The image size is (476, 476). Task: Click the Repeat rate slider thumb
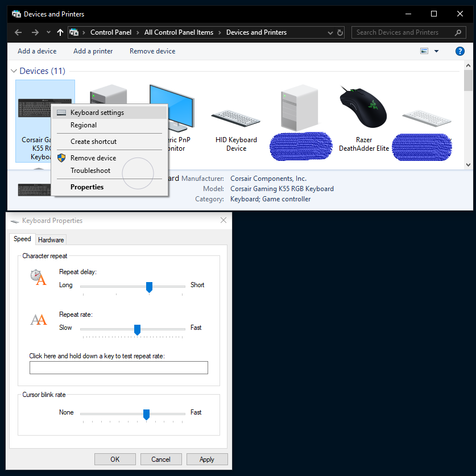point(137,330)
